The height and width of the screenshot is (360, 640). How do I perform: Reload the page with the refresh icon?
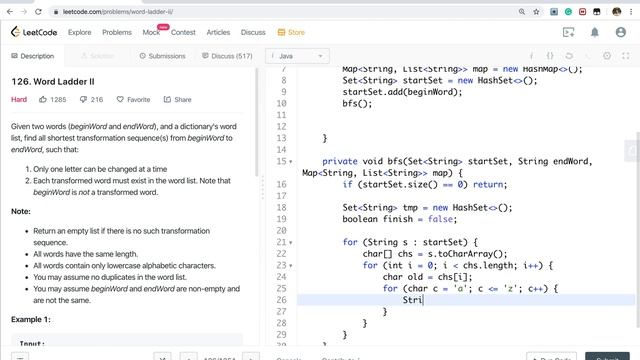(38, 12)
